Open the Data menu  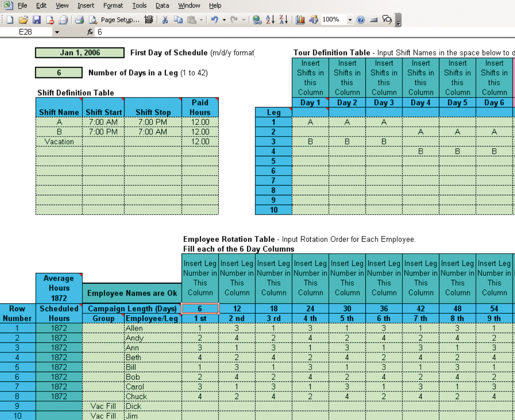coord(162,5)
